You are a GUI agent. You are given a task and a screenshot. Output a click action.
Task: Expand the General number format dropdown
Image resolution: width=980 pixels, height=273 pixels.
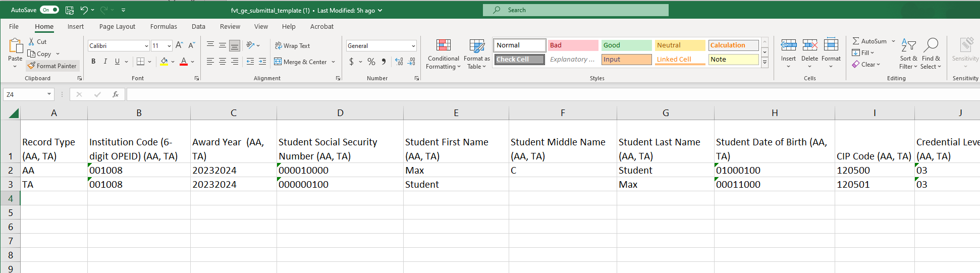[x=413, y=46]
